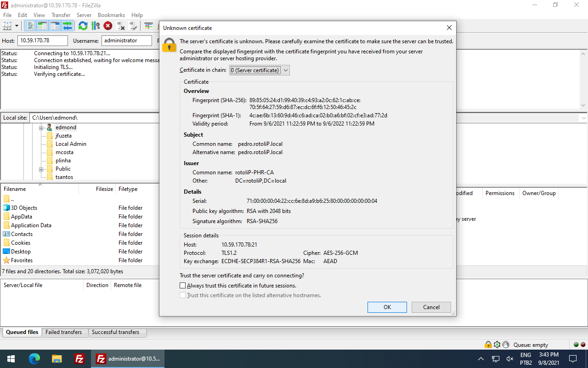588x368 pixels.
Task: Click inside the Host input field
Action: tap(42, 40)
